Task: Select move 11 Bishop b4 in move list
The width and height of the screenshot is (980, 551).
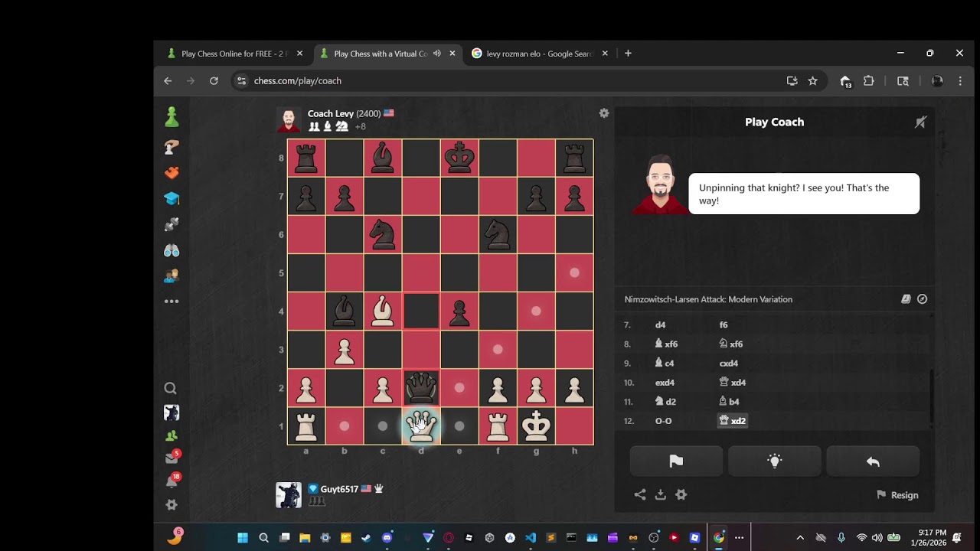Action: [x=730, y=402]
